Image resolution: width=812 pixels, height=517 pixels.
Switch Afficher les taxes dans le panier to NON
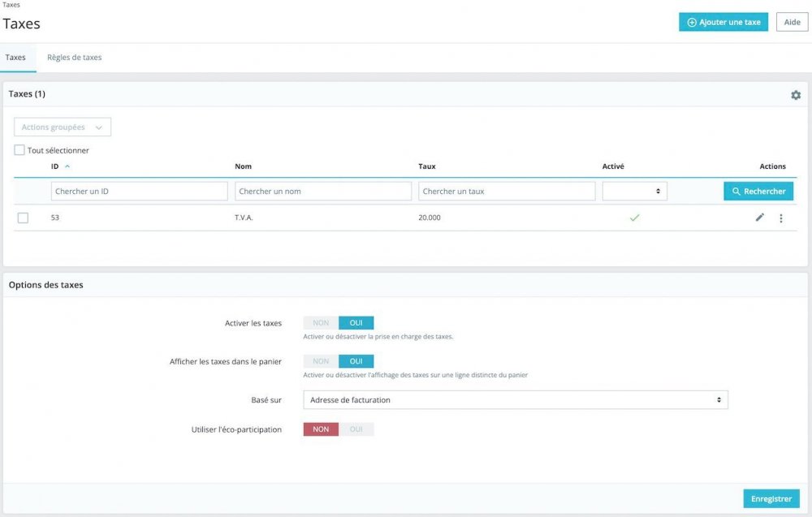321,361
